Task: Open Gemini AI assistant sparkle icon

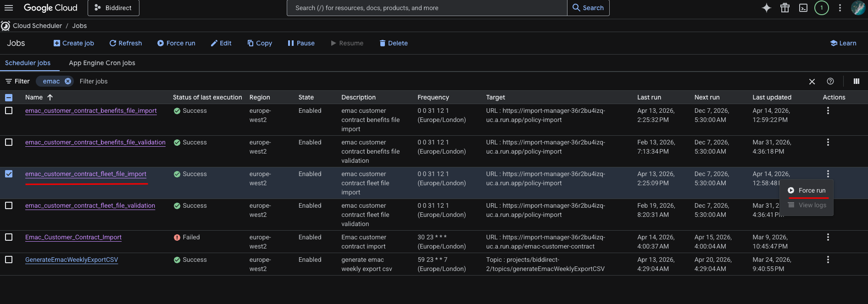Action: pos(767,8)
